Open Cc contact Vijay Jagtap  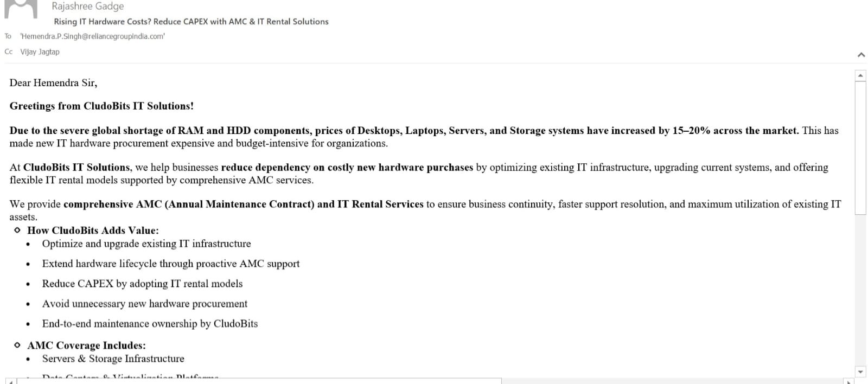[x=40, y=52]
